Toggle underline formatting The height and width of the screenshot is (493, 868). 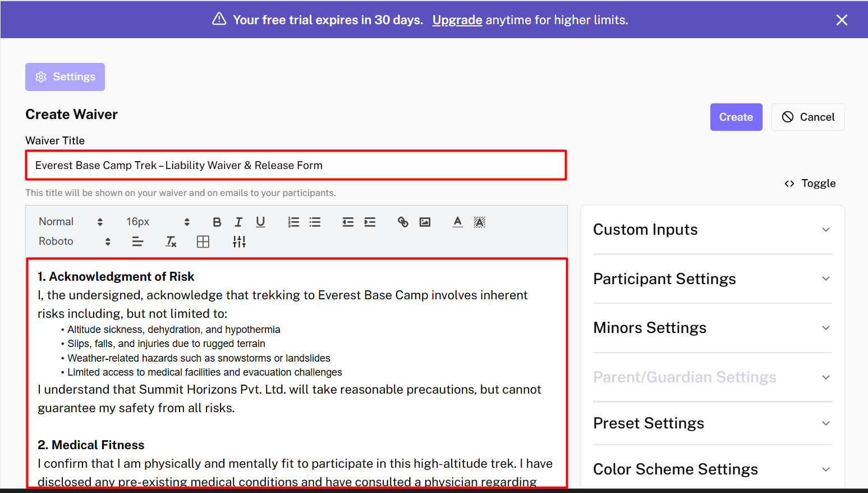tap(260, 222)
